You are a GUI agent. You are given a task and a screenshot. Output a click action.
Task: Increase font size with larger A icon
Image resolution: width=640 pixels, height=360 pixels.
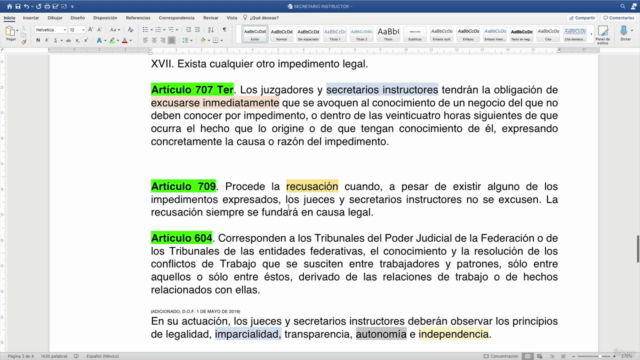tap(91, 30)
